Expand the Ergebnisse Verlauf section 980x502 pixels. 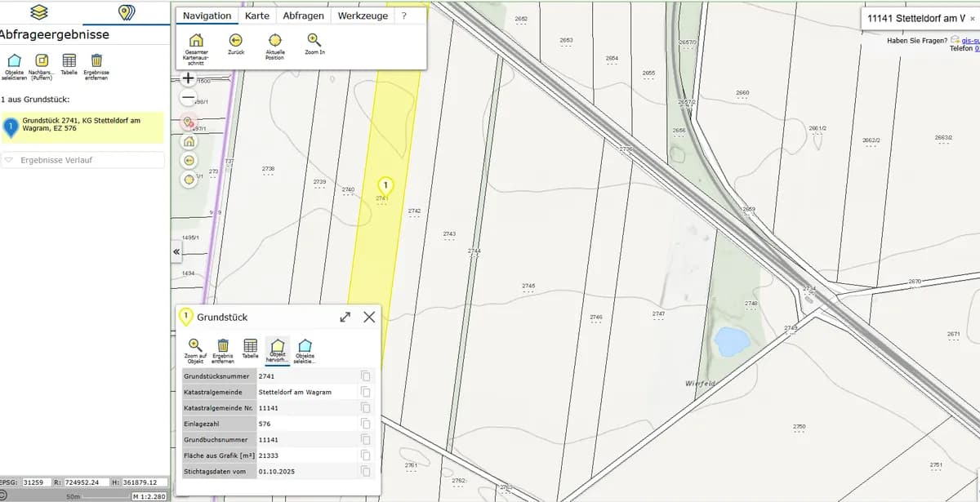click(82, 160)
